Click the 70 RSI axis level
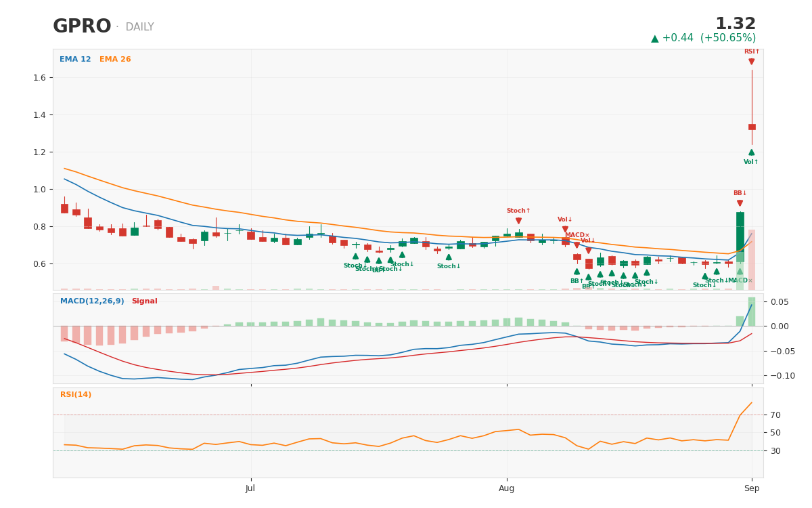This screenshot has height=508, width=812. click(775, 415)
